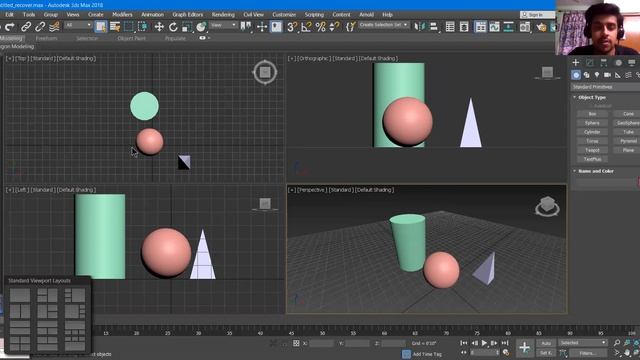Open the Material Editor icon

(x=525, y=27)
